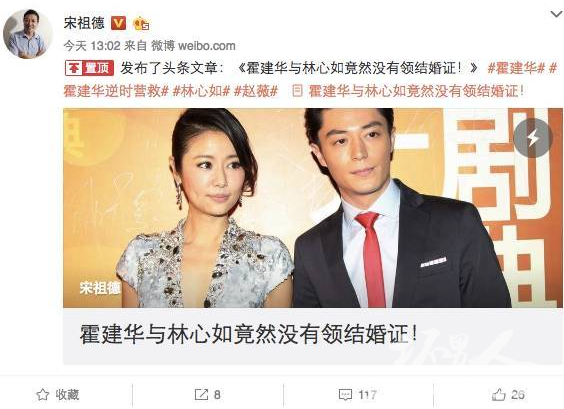Open the chevron menu on the post
564x409 pixels.
click(556, 14)
